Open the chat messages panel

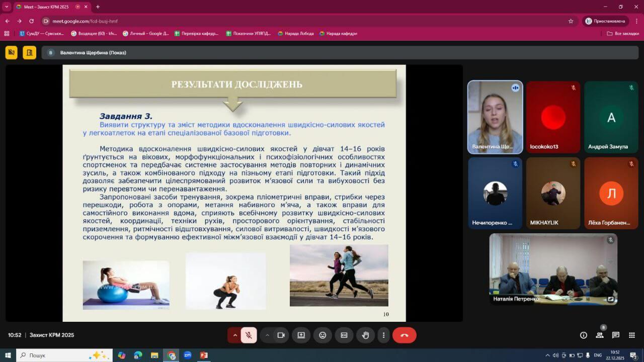tap(616, 335)
